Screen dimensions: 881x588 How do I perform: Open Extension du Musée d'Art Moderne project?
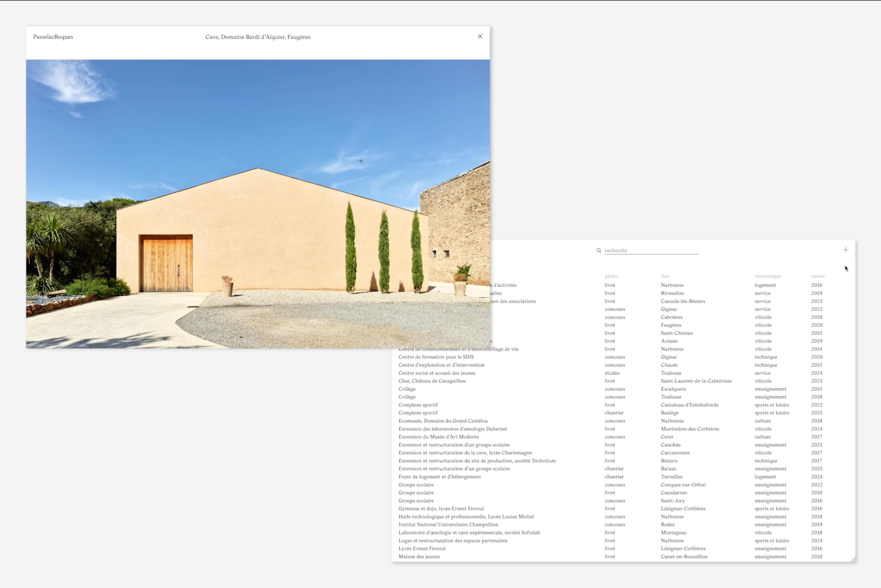pos(438,437)
